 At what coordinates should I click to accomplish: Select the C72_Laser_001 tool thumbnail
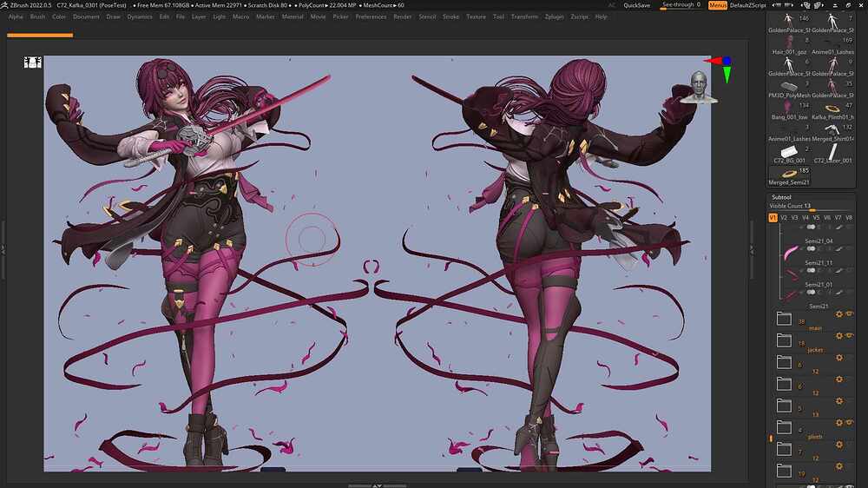pyautogui.click(x=832, y=151)
